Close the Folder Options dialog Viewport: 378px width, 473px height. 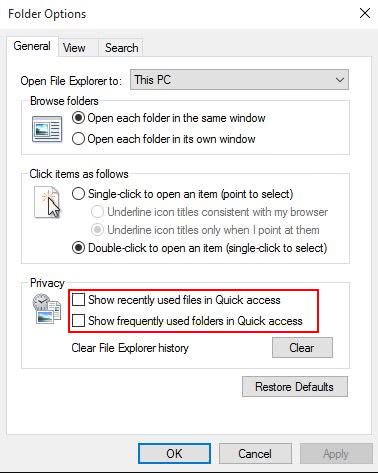pos(365,13)
